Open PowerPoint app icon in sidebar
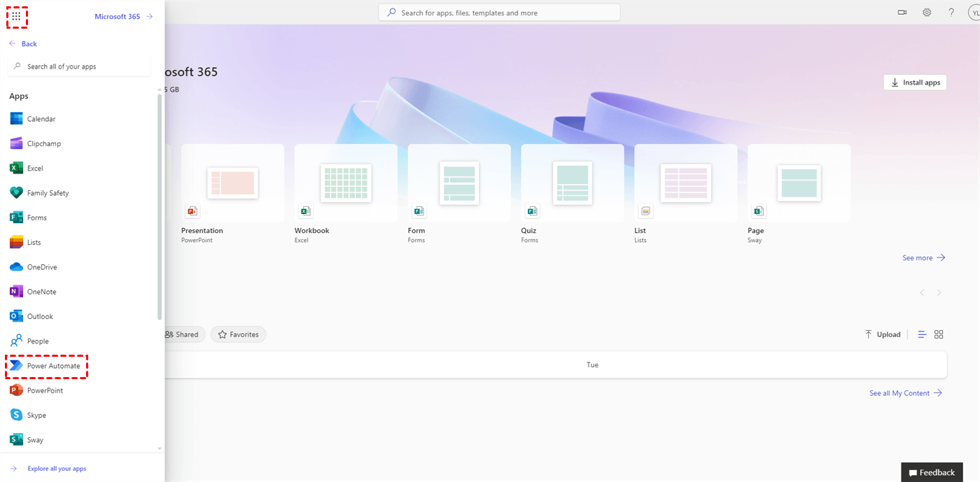The image size is (980, 482). tap(17, 390)
